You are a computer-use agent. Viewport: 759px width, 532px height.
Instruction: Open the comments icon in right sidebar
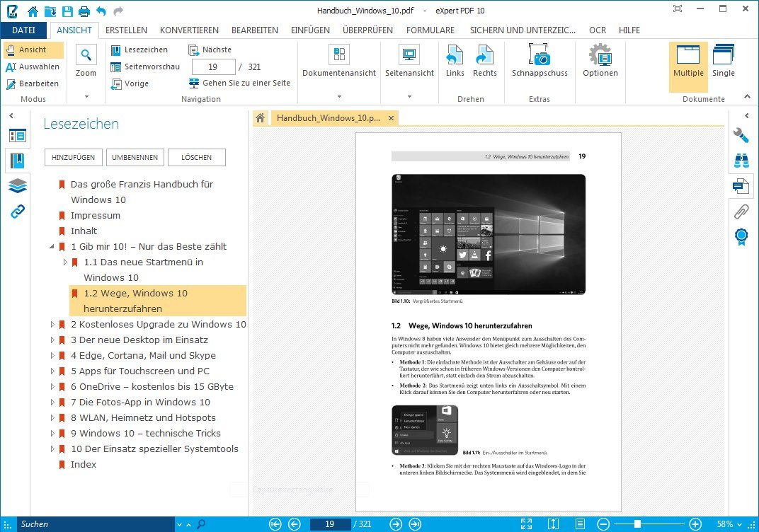[x=741, y=186]
